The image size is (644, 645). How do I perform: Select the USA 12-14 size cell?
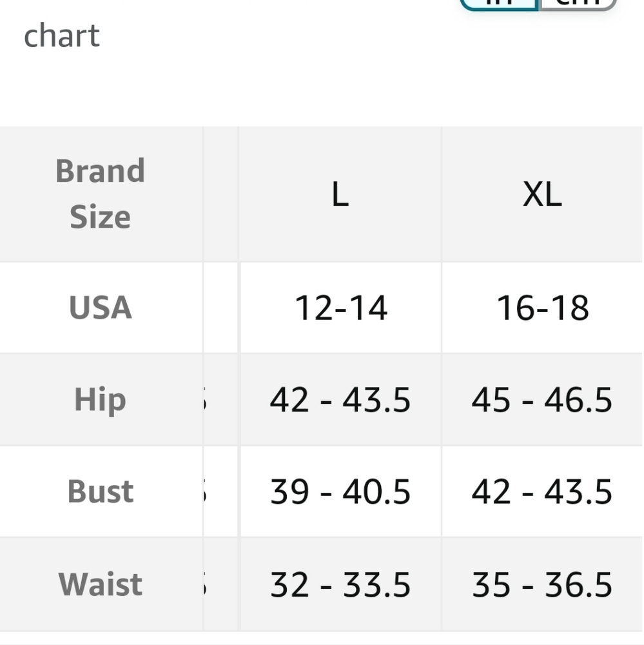coord(340,307)
